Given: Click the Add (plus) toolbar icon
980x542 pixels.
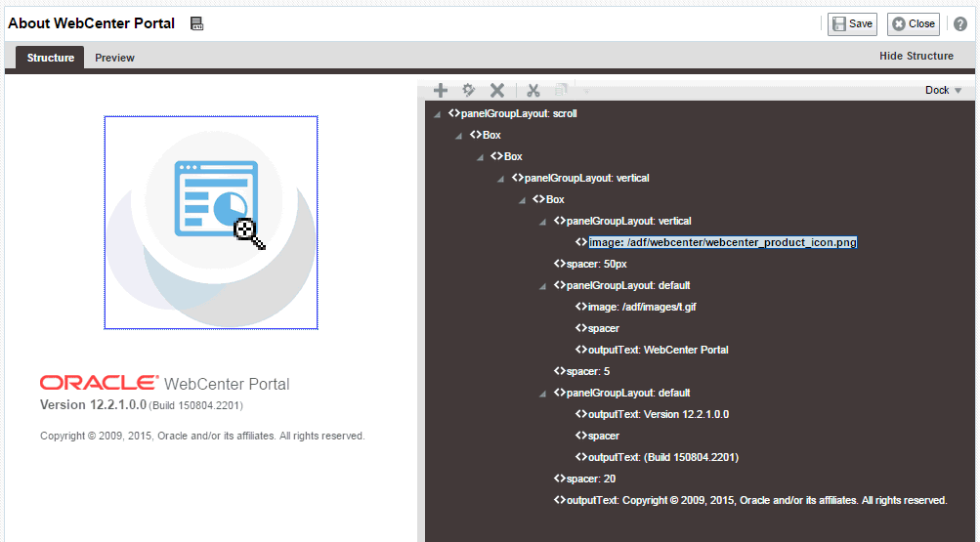Looking at the screenshot, I should tap(441, 90).
